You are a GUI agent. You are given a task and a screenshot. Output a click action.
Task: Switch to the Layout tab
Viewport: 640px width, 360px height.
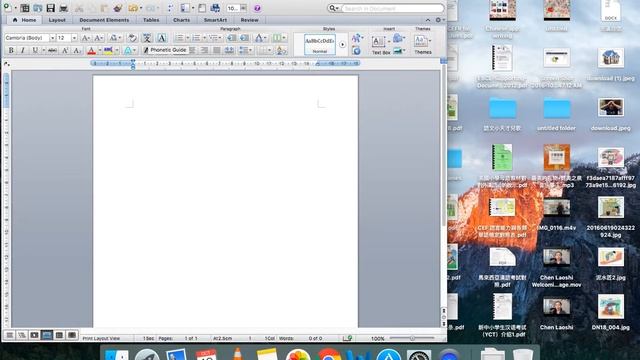pos(57,20)
